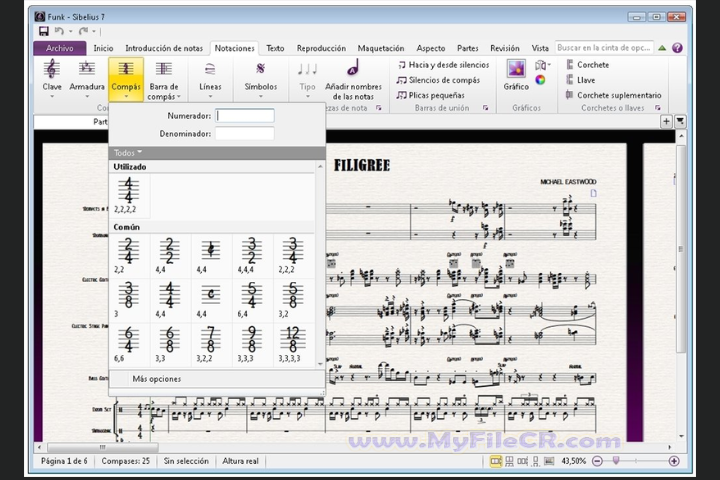The image size is (720, 480).
Task: Click the Undo arrow icon
Action: 59,31
